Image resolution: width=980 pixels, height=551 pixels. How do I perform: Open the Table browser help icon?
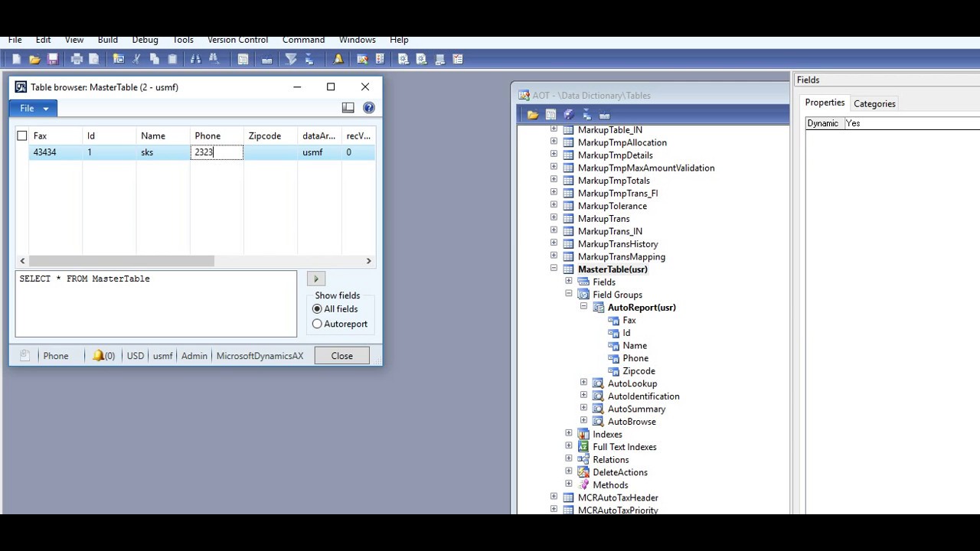click(x=369, y=108)
